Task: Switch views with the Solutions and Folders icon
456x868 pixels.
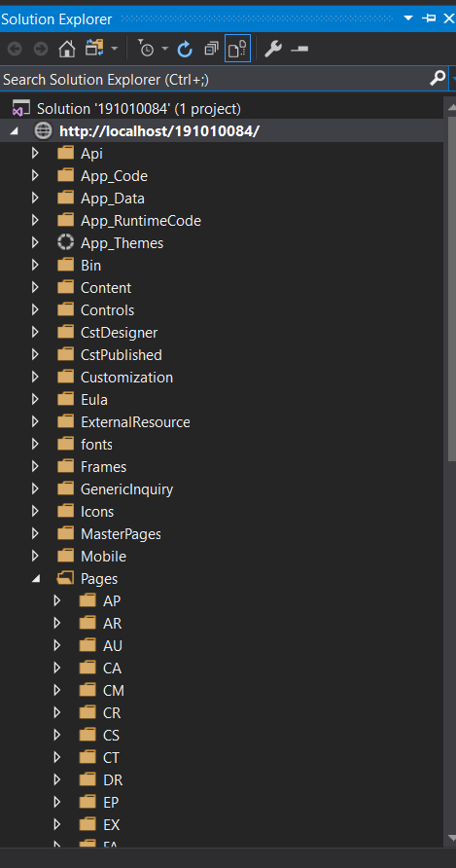Action: [94, 49]
